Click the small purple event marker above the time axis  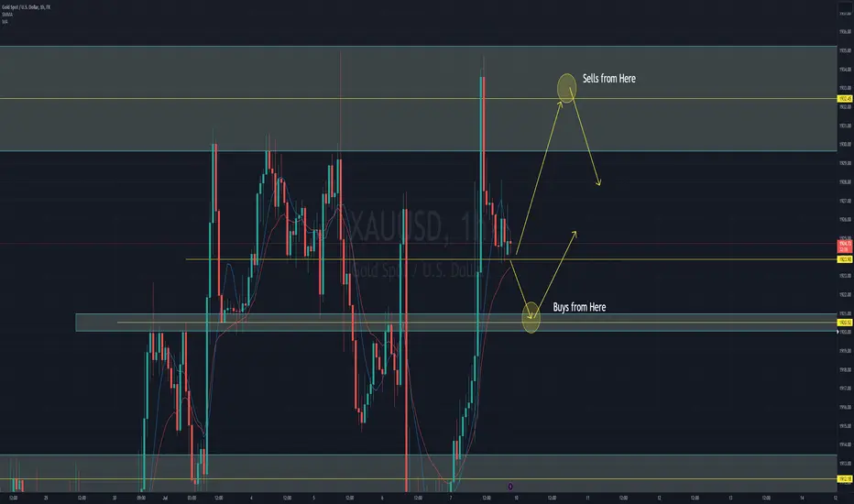[510, 487]
